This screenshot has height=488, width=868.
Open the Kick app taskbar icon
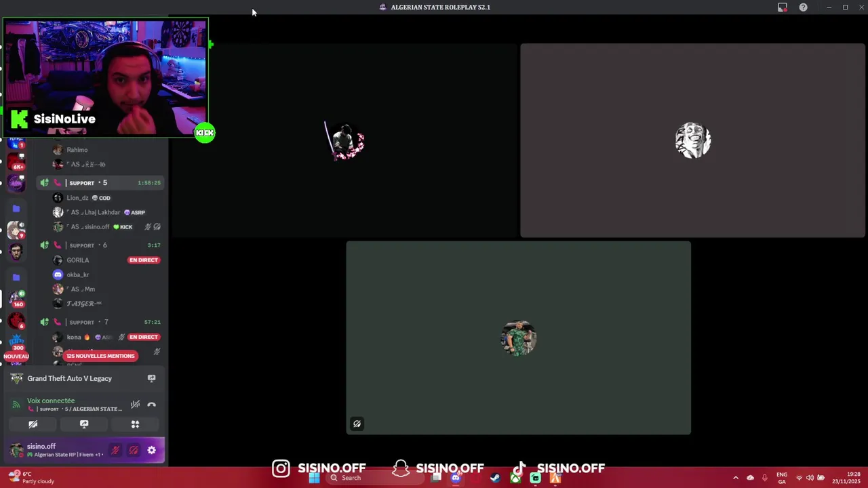536,478
